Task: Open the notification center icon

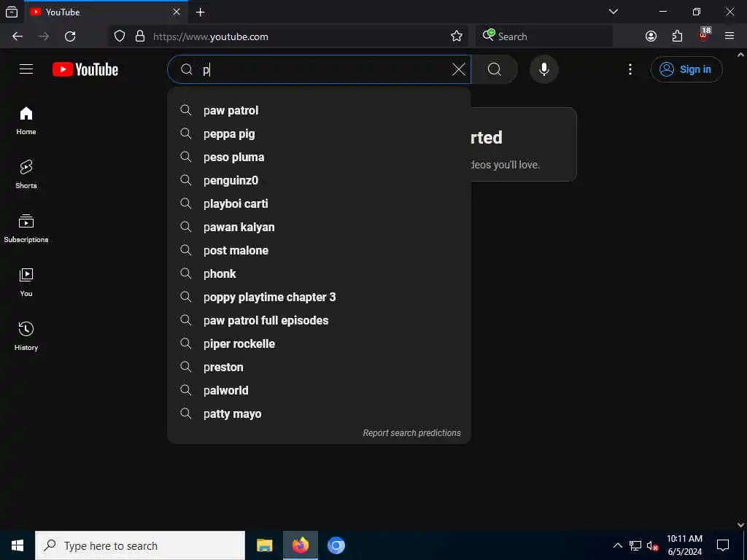Action: (723, 545)
